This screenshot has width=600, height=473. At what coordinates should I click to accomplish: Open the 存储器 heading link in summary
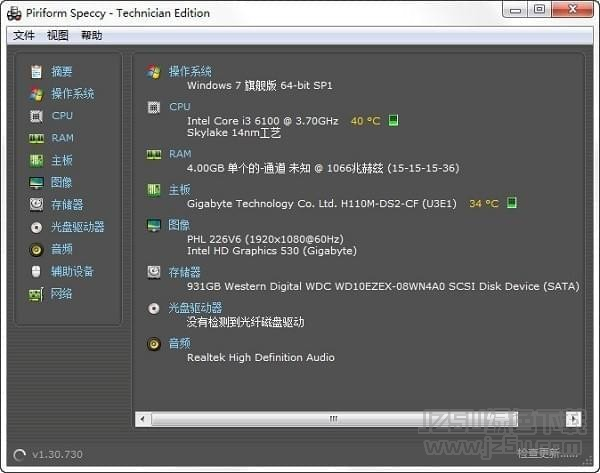(x=184, y=272)
